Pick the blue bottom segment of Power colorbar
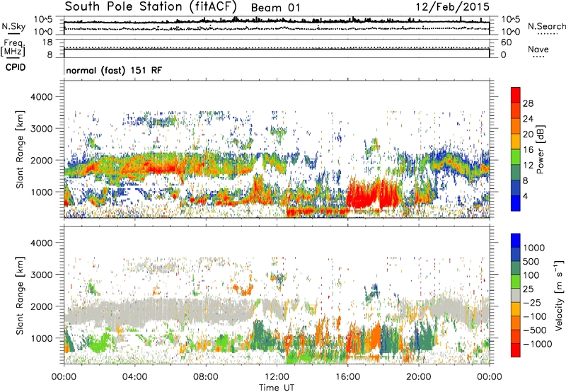The height and width of the screenshot is (392, 566). (x=516, y=204)
